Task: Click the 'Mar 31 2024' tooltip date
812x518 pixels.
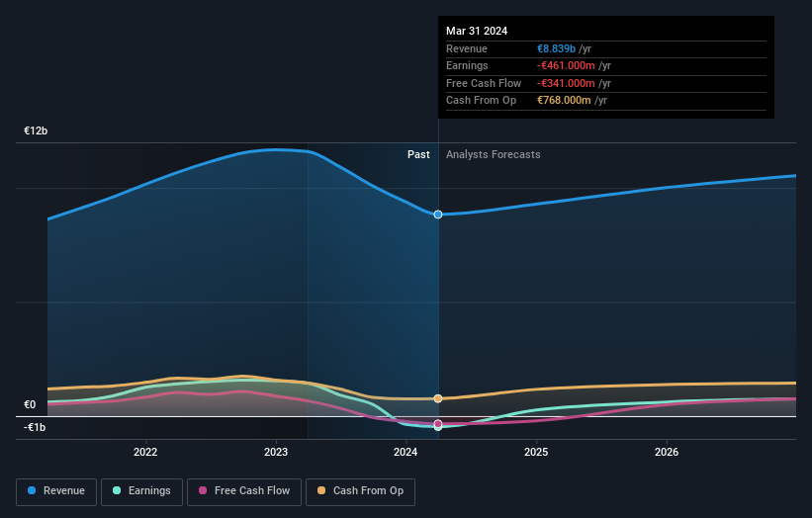Action: 477,31
